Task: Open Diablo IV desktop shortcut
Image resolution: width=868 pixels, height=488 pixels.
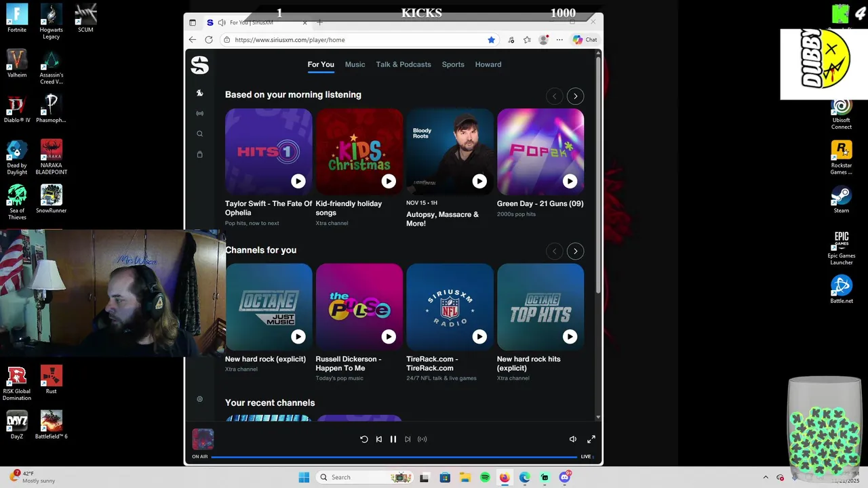Action: (x=17, y=108)
